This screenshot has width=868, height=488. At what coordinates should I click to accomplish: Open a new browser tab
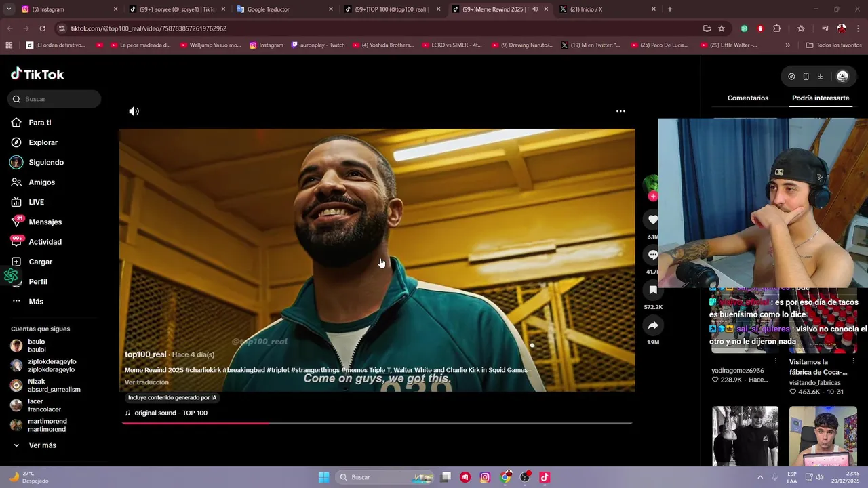[x=670, y=9]
